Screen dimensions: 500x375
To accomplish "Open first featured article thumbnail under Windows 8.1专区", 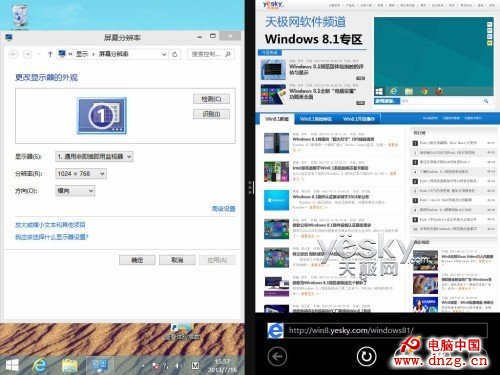I will (273, 69).
